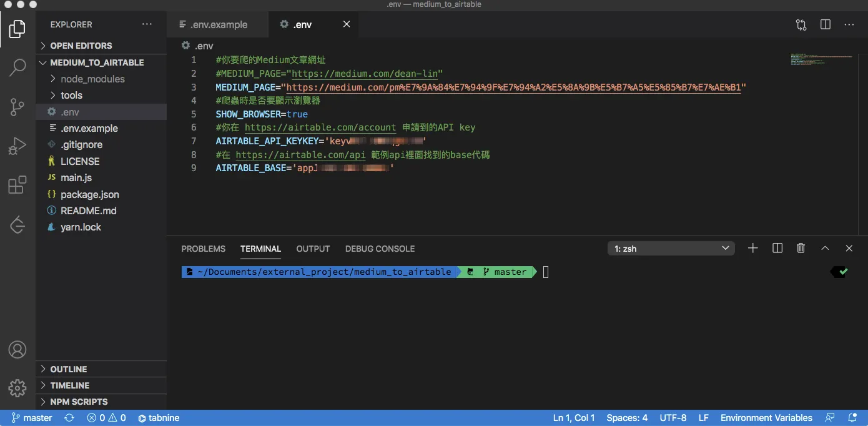Open README.md from the file tree
This screenshot has height=426, width=868.
coord(101,211)
